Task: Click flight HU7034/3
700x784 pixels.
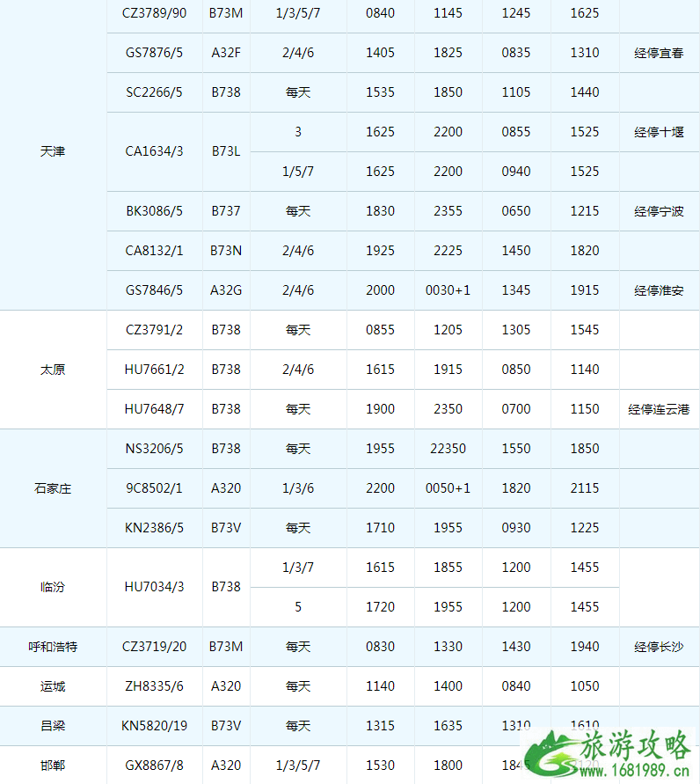Action: point(154,587)
